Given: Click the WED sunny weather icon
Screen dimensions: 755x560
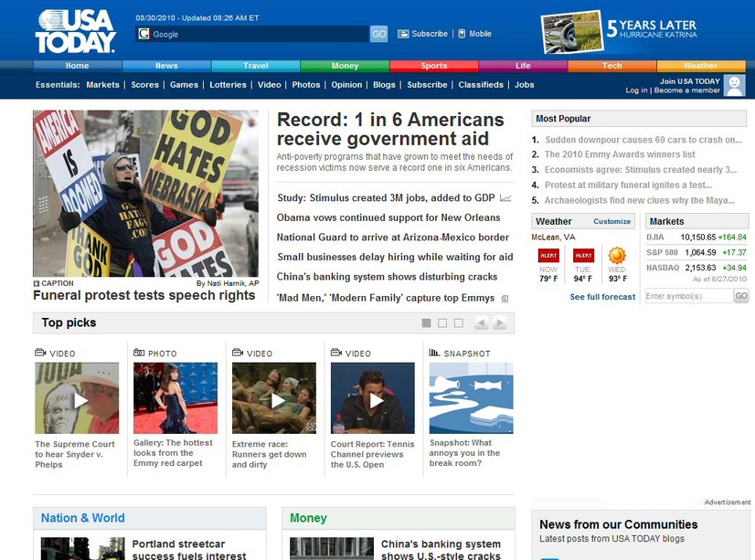Looking at the screenshot, I should click(x=617, y=256).
